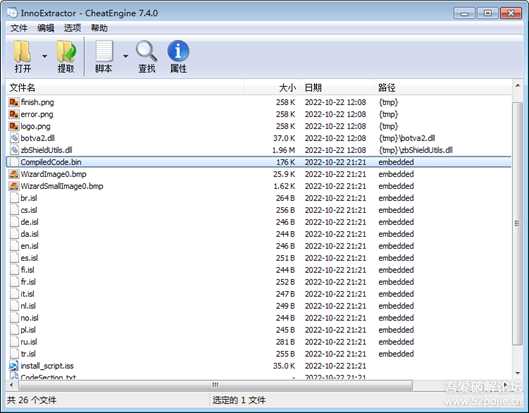
Task: Click the 35.0 K size value
Action: pyautogui.click(x=284, y=366)
